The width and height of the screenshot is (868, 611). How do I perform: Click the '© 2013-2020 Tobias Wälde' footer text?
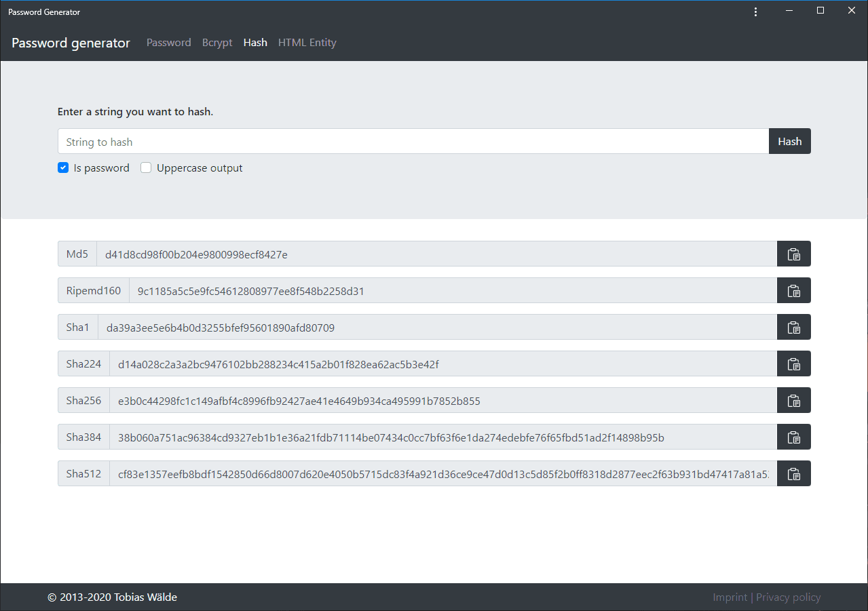click(x=113, y=597)
